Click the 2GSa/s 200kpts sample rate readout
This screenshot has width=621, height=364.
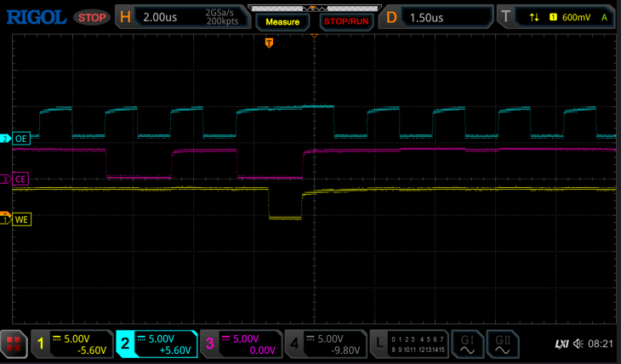(221, 17)
